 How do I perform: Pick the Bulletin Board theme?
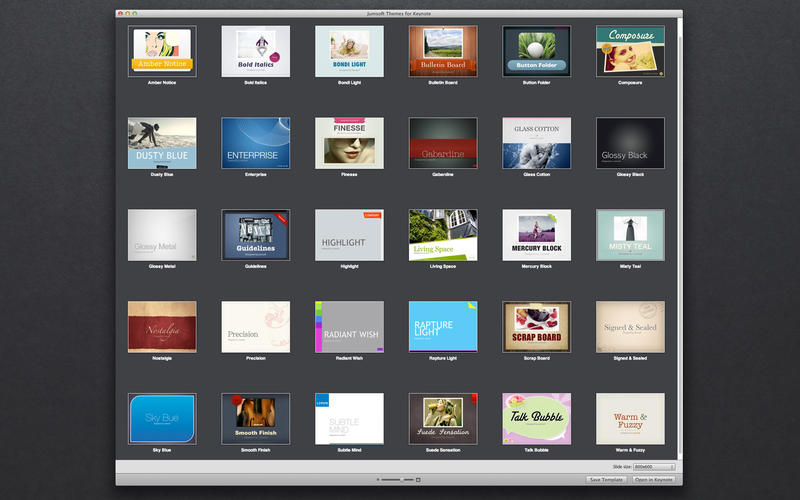[x=443, y=52]
